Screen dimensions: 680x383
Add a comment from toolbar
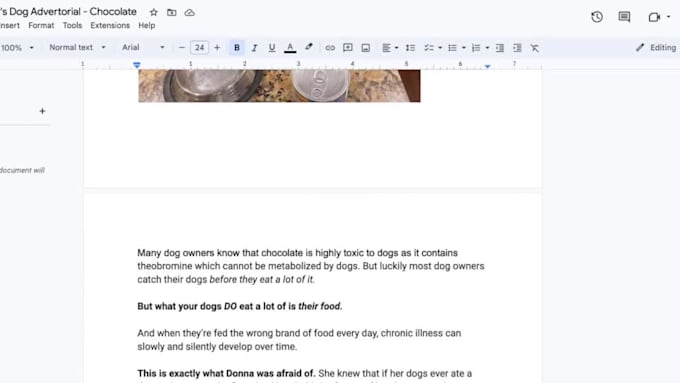(x=348, y=48)
